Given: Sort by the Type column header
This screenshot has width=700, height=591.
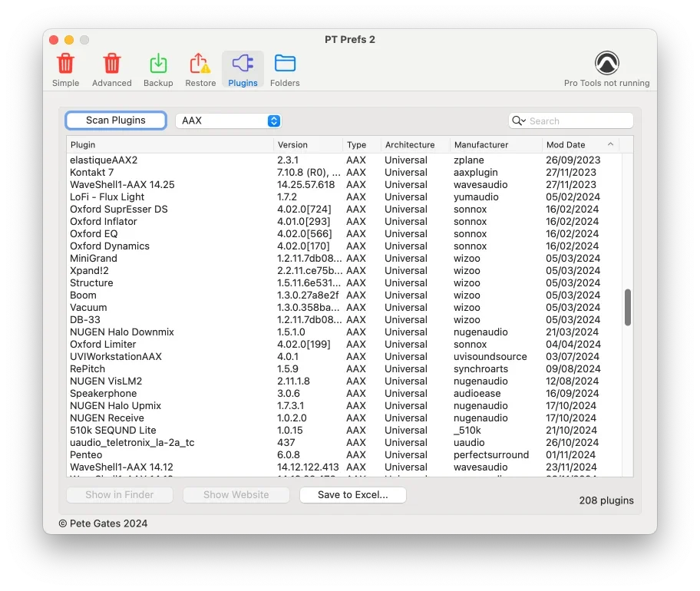Looking at the screenshot, I should coord(362,144).
